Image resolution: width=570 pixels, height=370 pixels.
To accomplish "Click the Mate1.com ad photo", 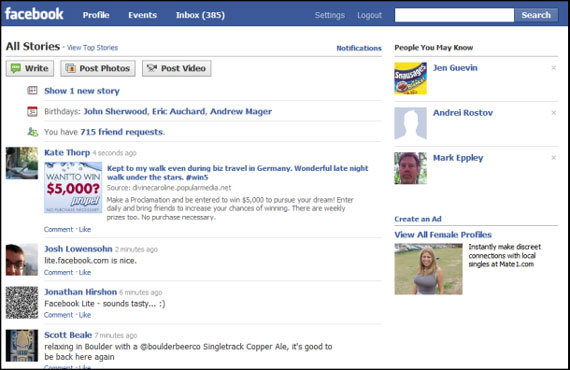I will (x=429, y=269).
